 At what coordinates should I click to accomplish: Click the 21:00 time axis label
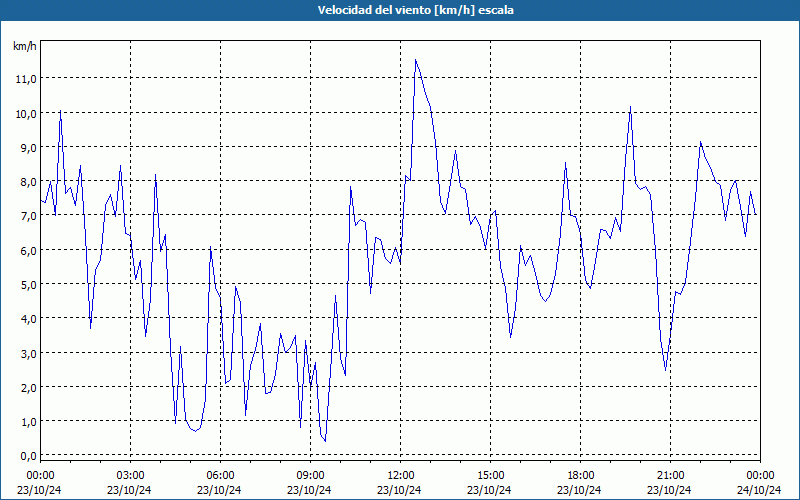670,475
